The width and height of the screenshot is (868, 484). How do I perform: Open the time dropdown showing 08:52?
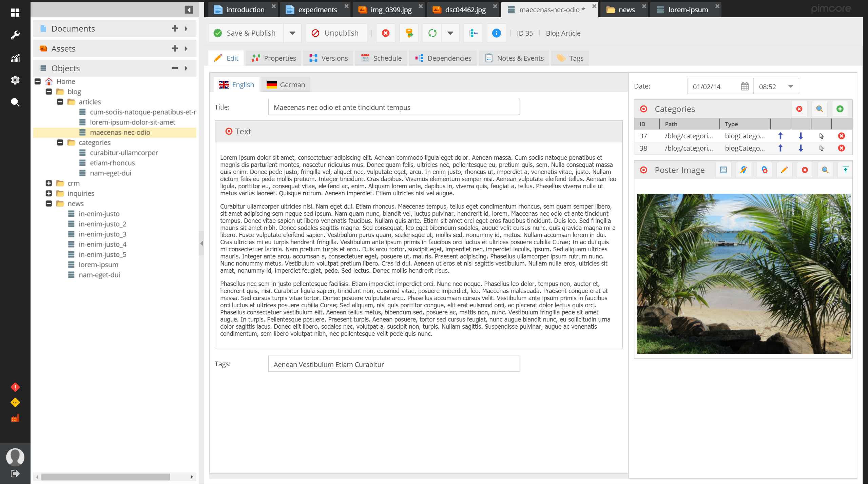tap(790, 86)
